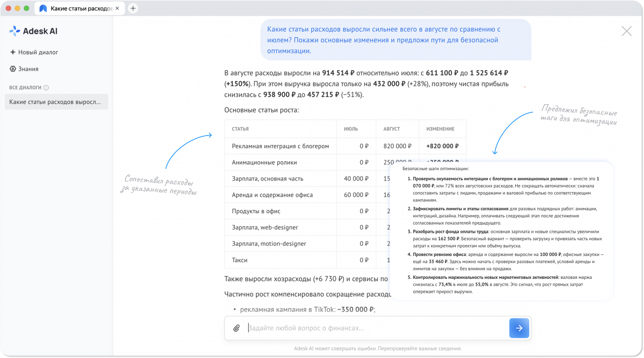
Task: Click the disclaimer Adesk AI может совершать ошибки
Action: [x=378, y=349]
